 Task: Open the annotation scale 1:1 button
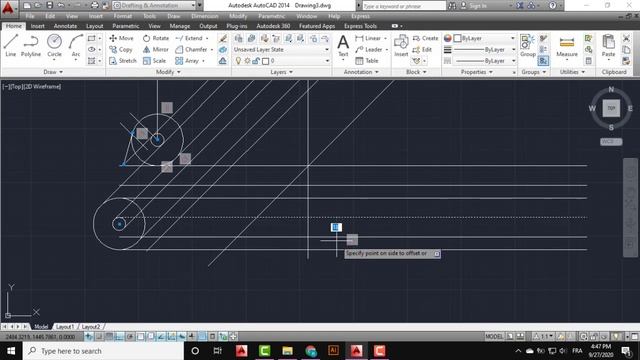coord(543,336)
